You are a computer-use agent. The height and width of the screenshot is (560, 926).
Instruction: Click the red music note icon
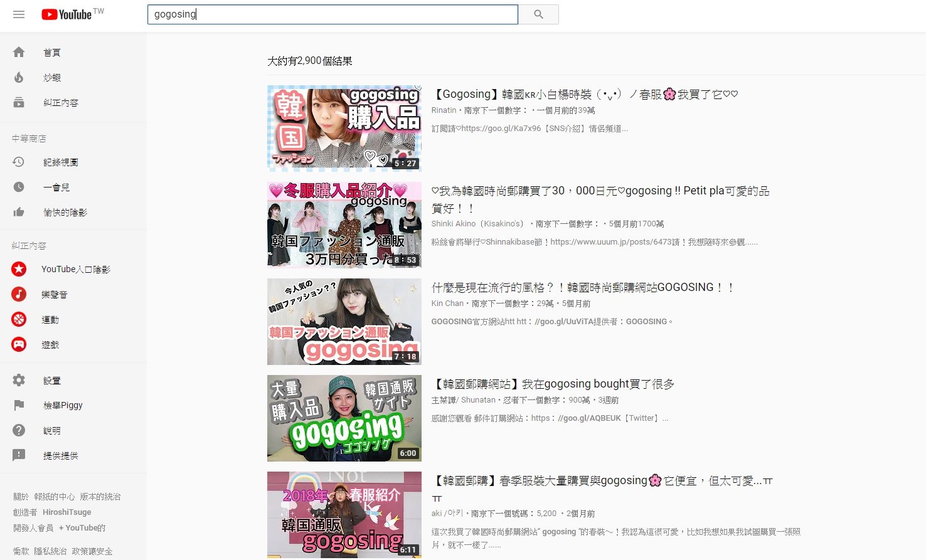[19, 294]
